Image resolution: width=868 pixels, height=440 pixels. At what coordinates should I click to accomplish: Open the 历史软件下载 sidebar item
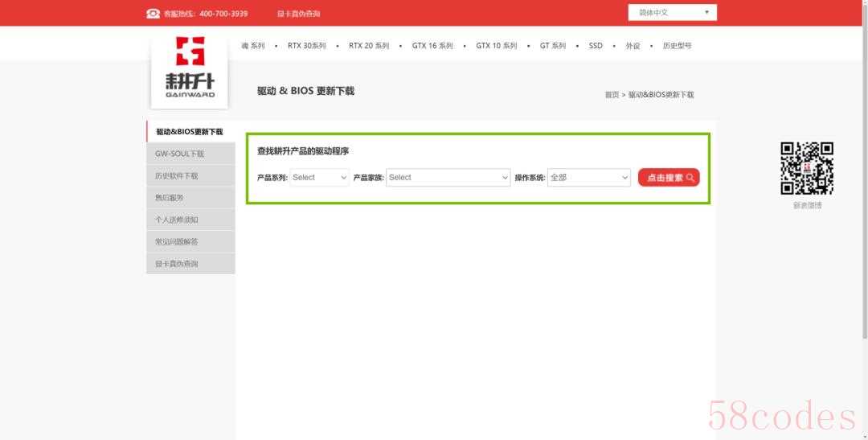(x=176, y=175)
